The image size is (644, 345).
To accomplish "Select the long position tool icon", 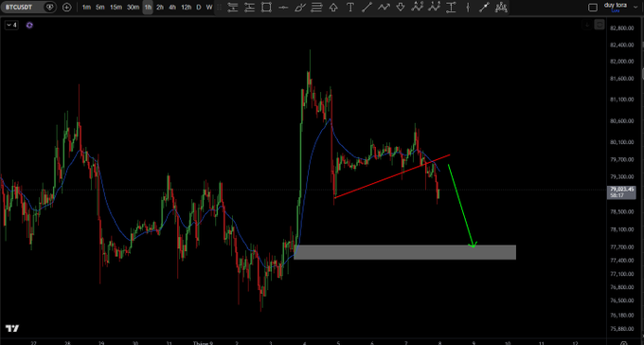I will click(232, 7).
